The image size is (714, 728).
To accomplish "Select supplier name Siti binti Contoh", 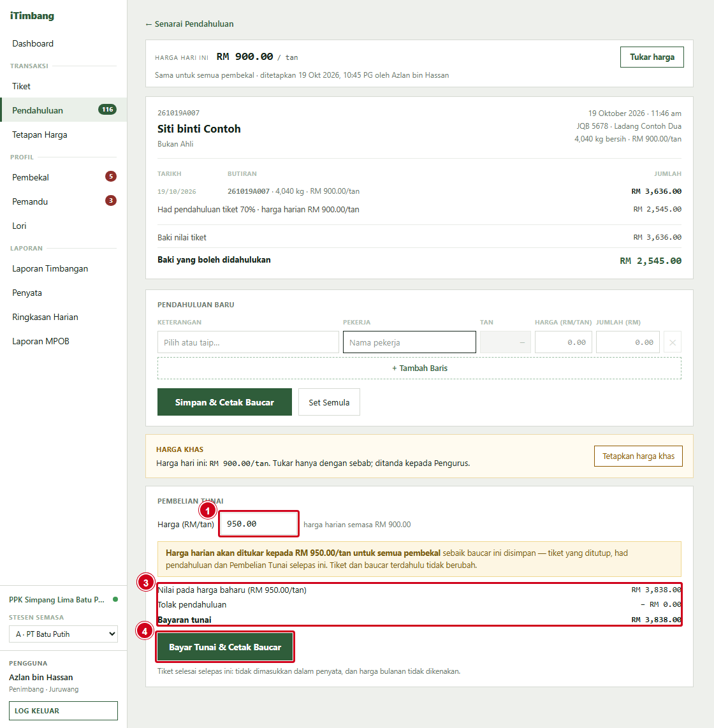I will [x=199, y=129].
